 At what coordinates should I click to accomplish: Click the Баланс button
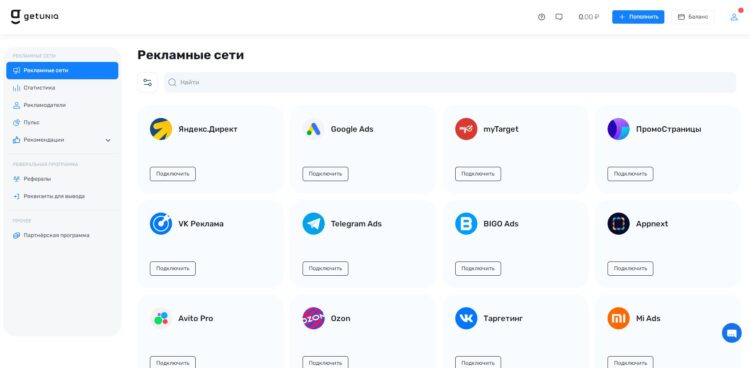click(x=693, y=17)
